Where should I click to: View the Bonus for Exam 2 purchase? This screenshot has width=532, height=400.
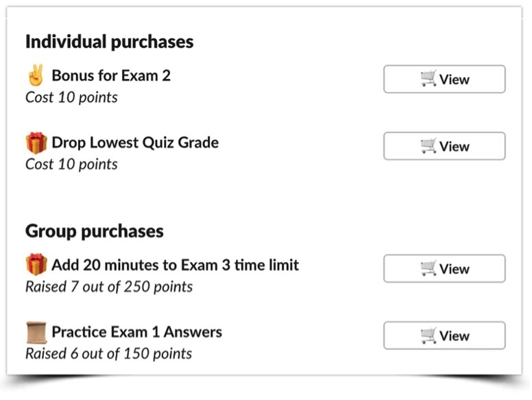(444, 79)
